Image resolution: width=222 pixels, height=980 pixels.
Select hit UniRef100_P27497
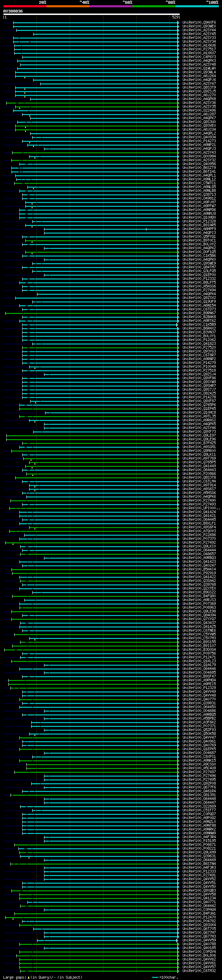click(x=199, y=771)
